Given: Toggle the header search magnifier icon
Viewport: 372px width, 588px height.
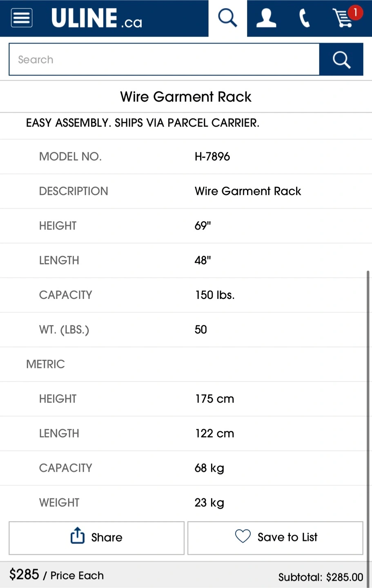Looking at the screenshot, I should 227,18.
